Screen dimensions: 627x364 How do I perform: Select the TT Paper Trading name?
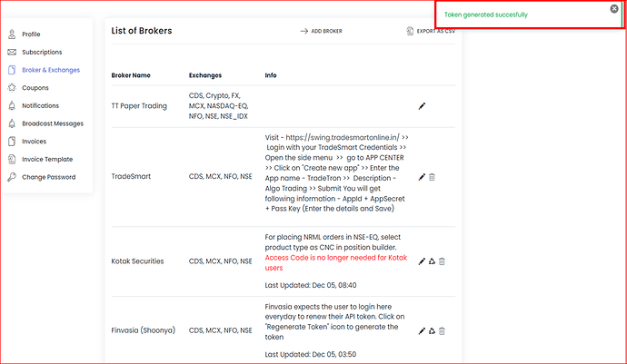click(139, 106)
